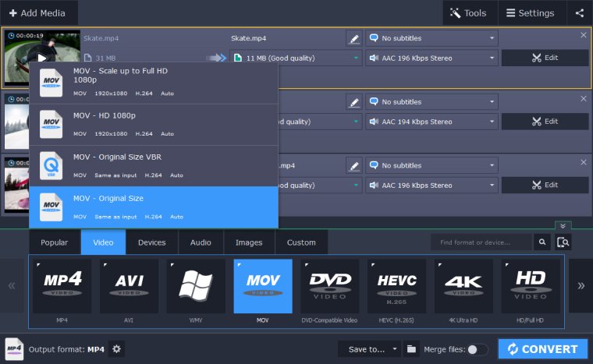Select the MOV - HD 1080p preset
The height and width of the screenshot is (364, 593).
[154, 125]
